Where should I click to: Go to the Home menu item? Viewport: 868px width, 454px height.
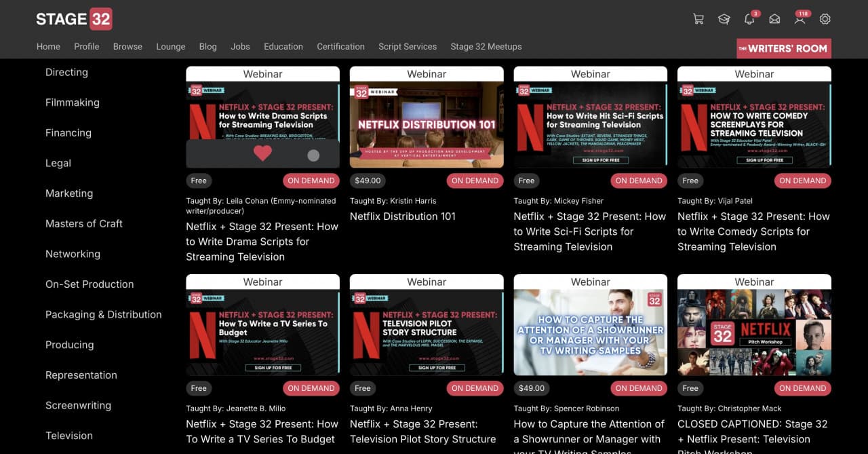(48, 46)
